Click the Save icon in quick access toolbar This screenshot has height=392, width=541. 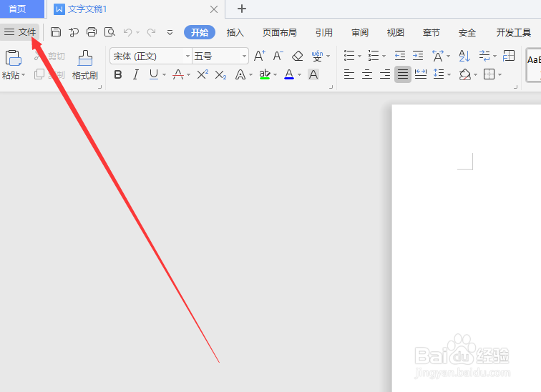pyautogui.click(x=56, y=32)
